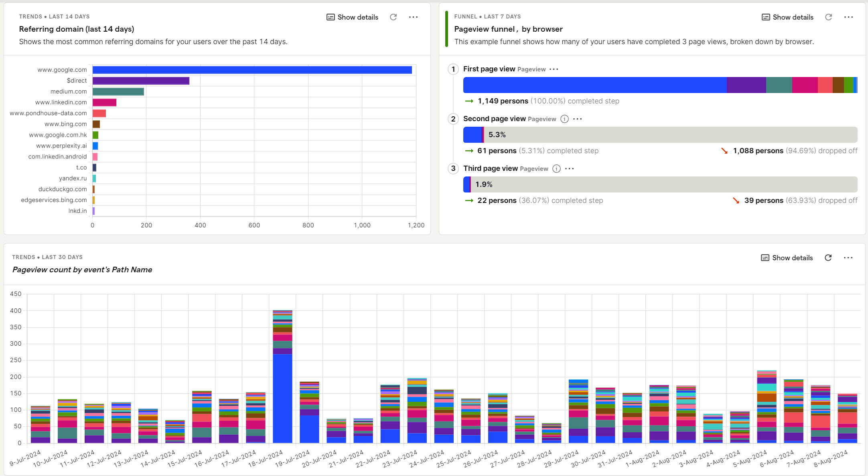This screenshot has height=476, width=868.
Task: Open the ellipsis next to Second page view
Action: pos(577,119)
